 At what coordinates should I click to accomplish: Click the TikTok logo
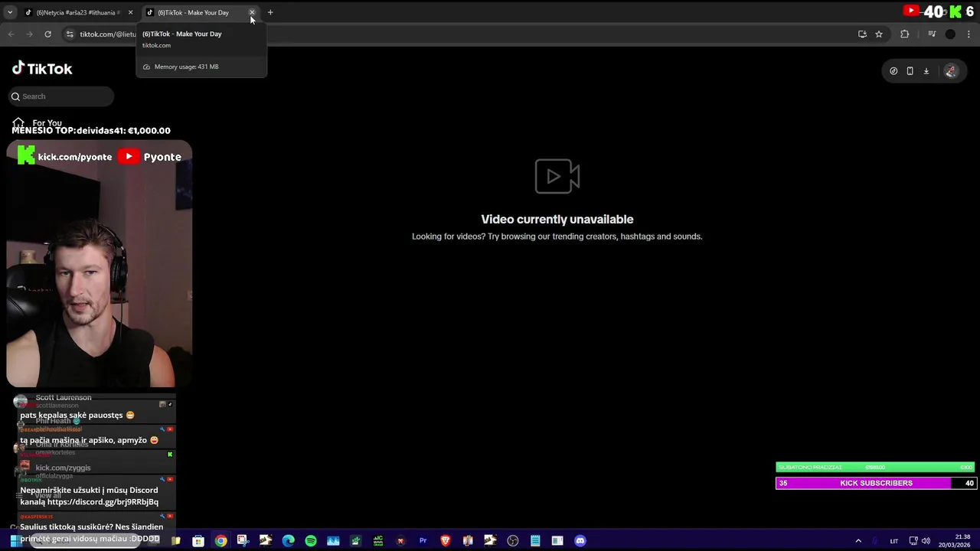42,68
